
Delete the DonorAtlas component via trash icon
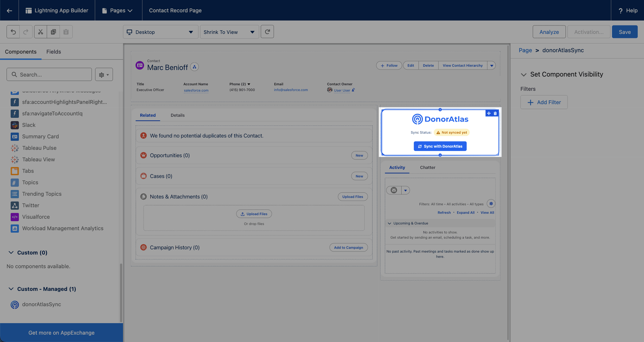(x=495, y=113)
